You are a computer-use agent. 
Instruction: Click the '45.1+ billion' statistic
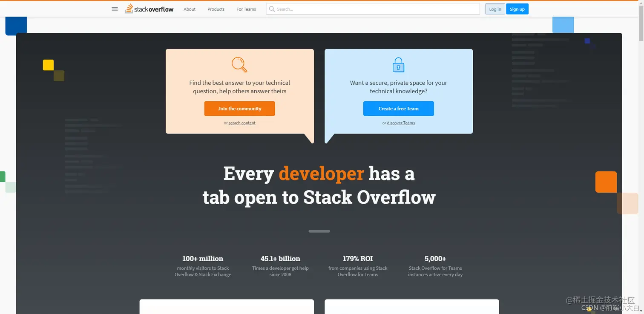280,258
